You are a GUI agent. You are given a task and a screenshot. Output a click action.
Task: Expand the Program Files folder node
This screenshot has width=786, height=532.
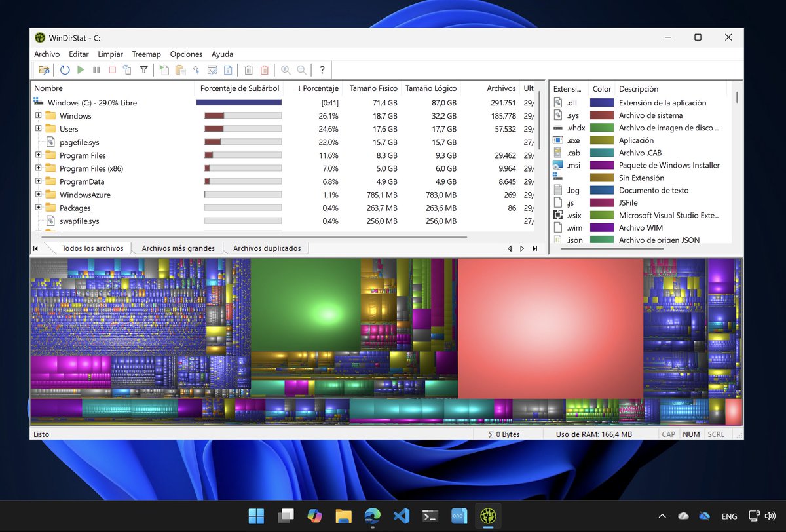tap(38, 155)
